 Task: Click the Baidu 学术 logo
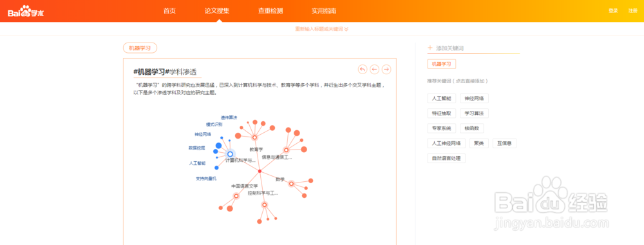[x=26, y=12]
